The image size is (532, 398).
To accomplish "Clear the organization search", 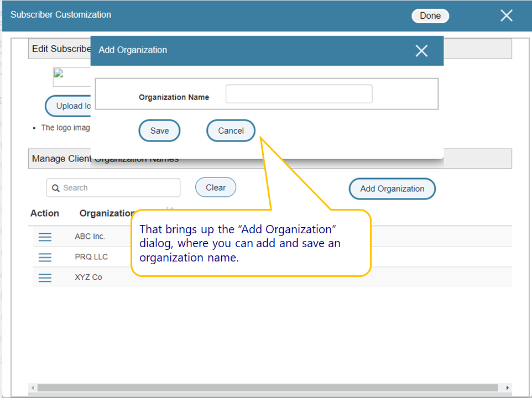I will pyautogui.click(x=216, y=187).
